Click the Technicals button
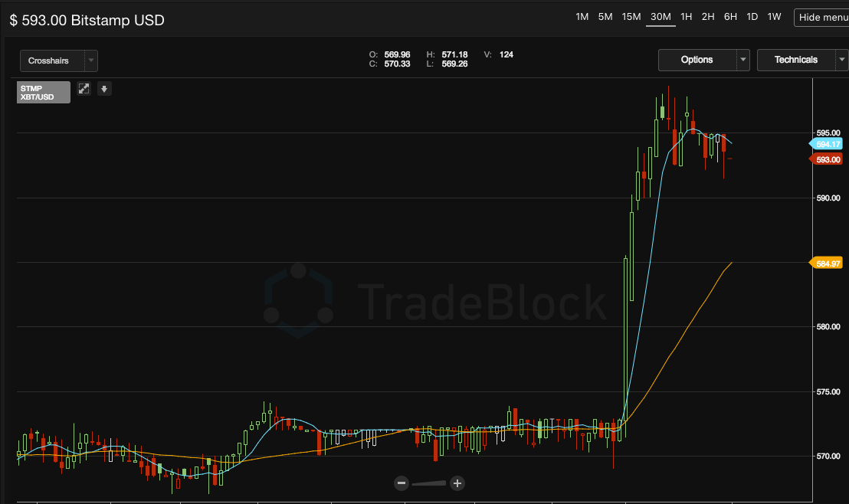 (x=796, y=60)
